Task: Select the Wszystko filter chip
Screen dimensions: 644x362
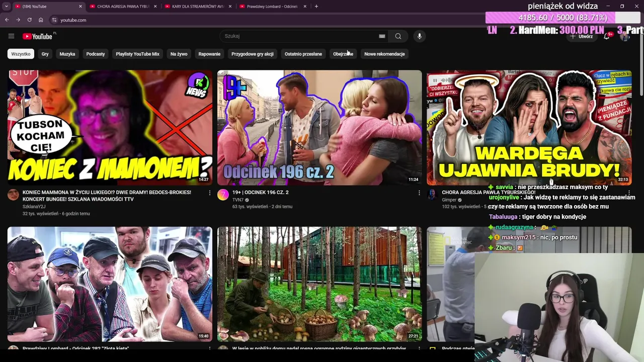Action: (x=21, y=54)
